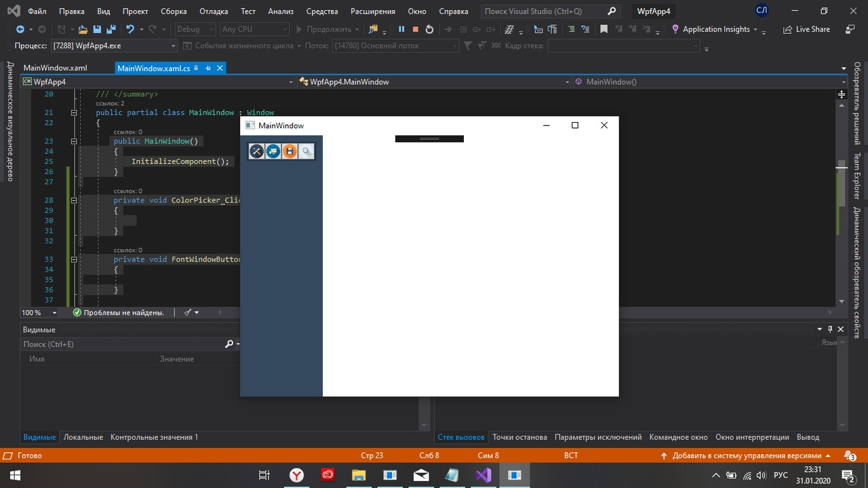Save all files via double-disk icon
Viewport: 868px width, 488px height.
point(110,29)
